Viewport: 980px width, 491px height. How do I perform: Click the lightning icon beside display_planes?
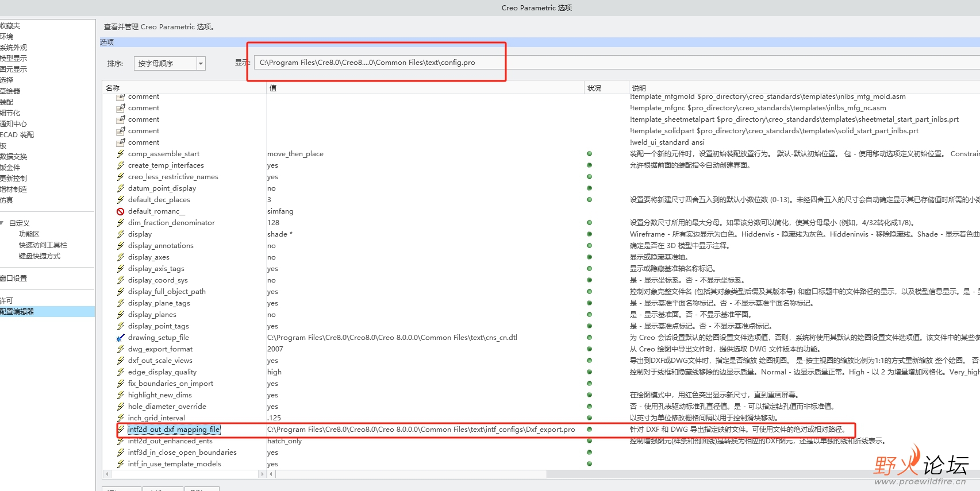click(121, 315)
